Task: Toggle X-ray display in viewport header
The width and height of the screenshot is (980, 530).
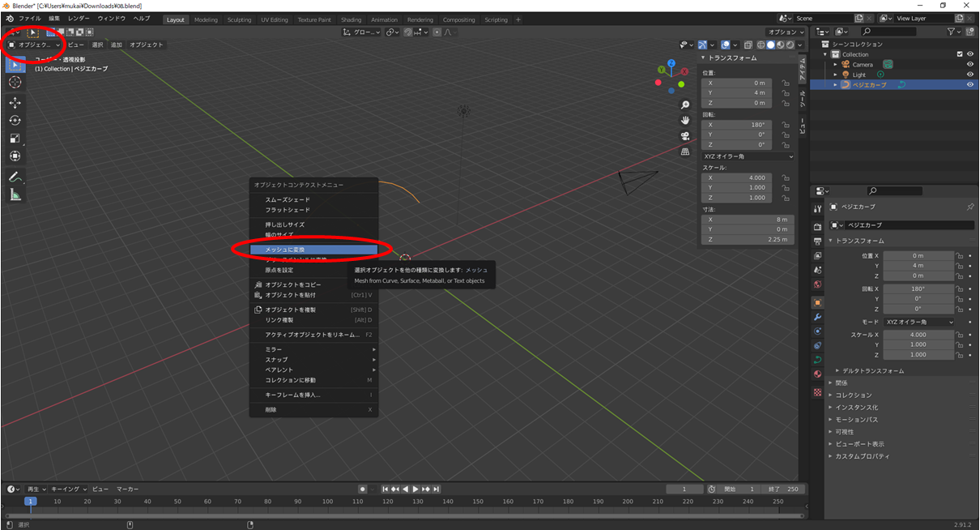Action: [x=748, y=45]
